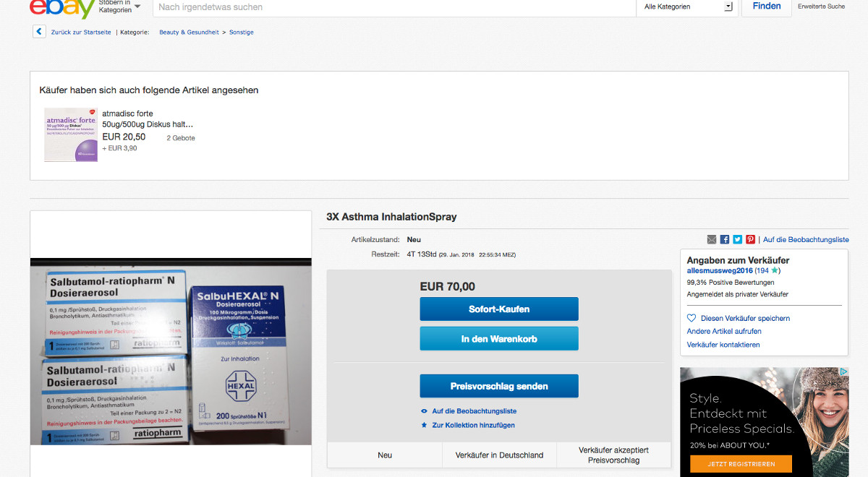The image size is (868, 477).
Task: Click the back arrow icon
Action: (39, 32)
